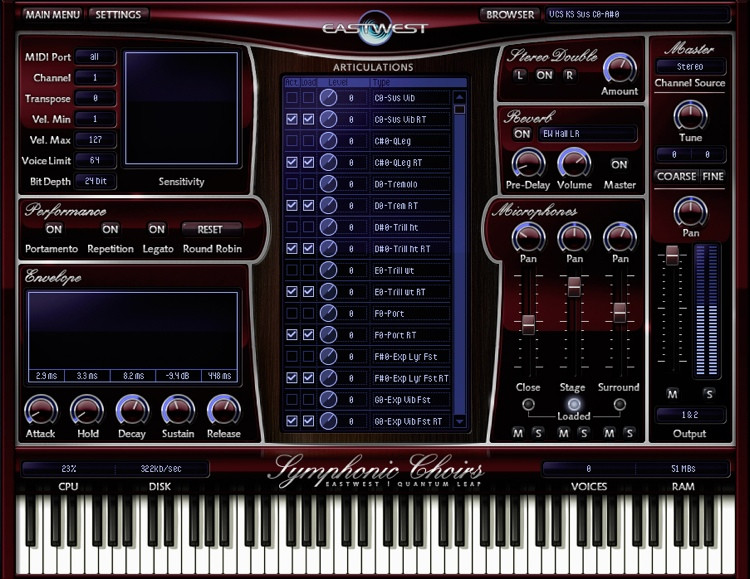This screenshot has width=750, height=579.
Task: Click the Stage mic loaded indicator
Action: [x=574, y=404]
